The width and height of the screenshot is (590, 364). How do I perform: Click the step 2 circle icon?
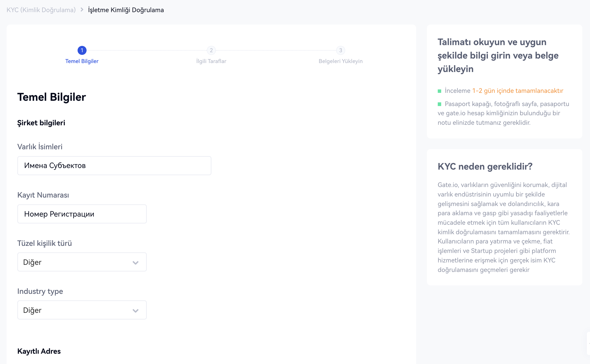211,50
